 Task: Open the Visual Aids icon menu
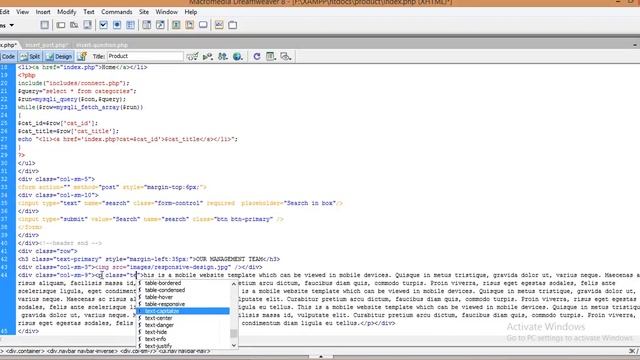pyautogui.click(x=286, y=56)
